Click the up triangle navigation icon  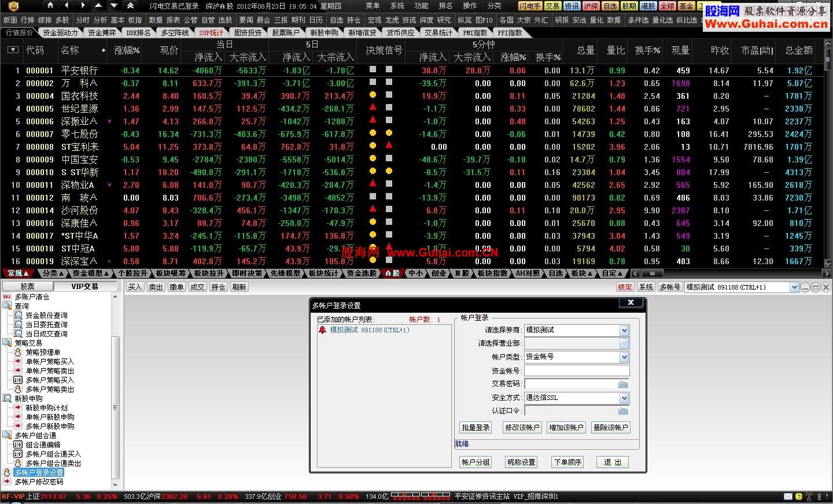pos(98,6)
